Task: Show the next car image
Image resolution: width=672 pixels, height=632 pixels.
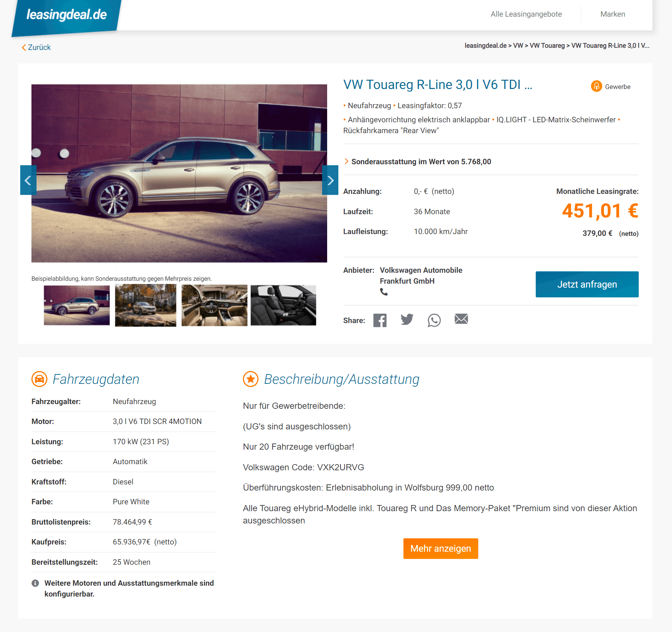Action: (330, 180)
